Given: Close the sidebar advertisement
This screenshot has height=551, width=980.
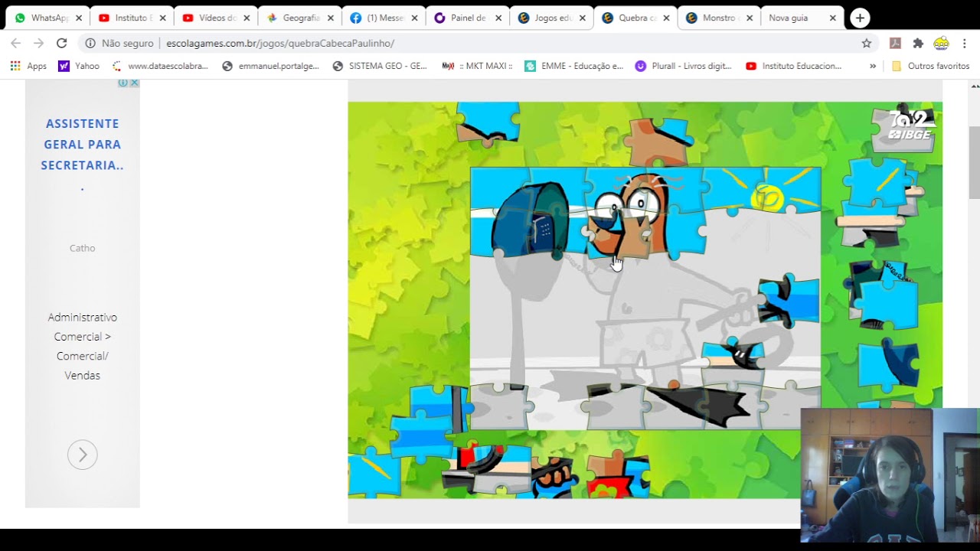Looking at the screenshot, I should click(135, 83).
